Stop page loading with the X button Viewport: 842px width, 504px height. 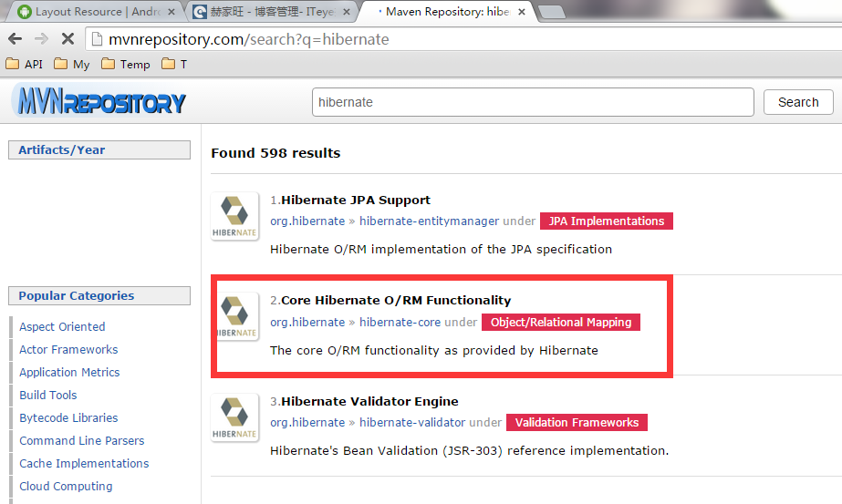(x=68, y=38)
